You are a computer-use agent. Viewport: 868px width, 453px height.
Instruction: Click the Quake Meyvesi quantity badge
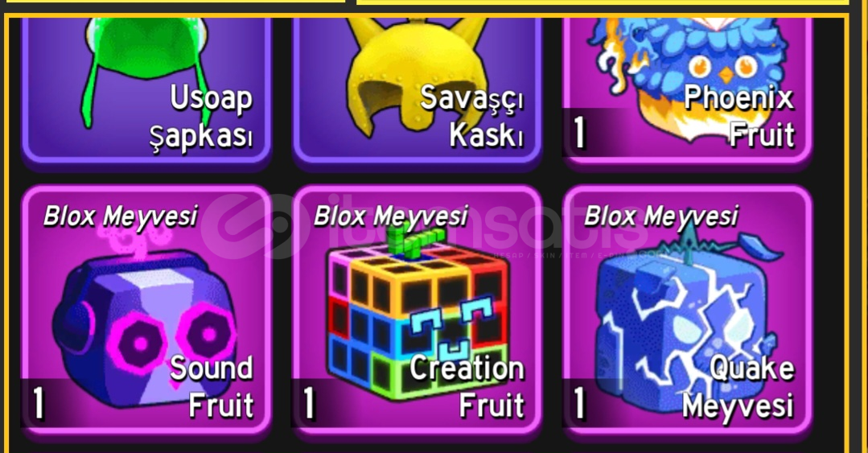point(578,403)
